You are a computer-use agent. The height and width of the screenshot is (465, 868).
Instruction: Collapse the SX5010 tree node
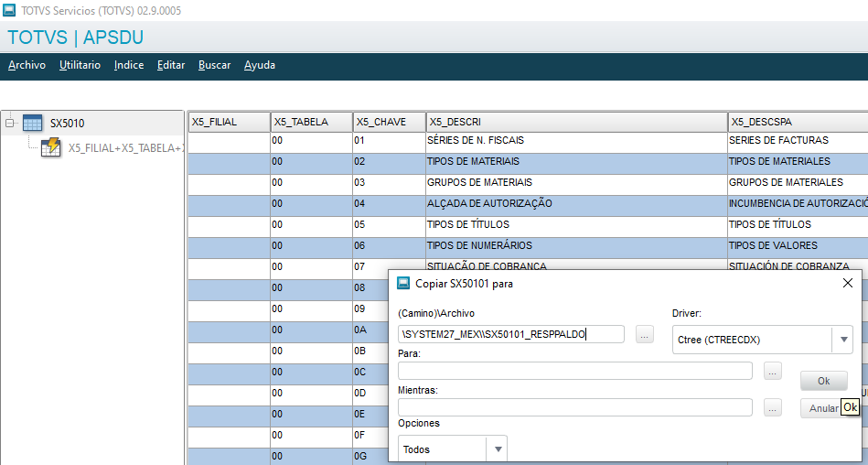9,123
